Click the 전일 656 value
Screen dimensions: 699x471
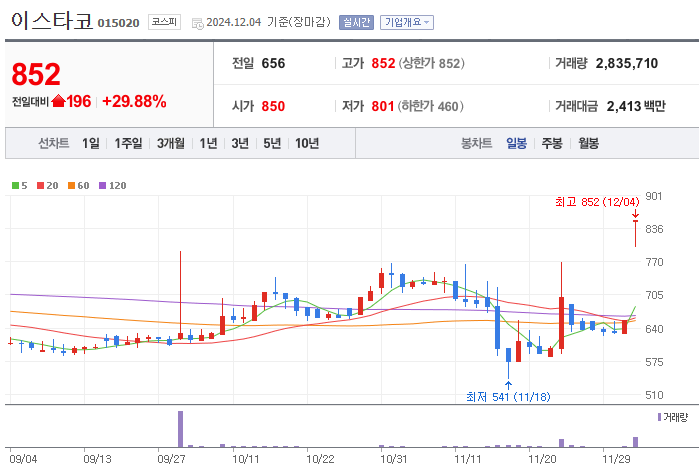273,63
